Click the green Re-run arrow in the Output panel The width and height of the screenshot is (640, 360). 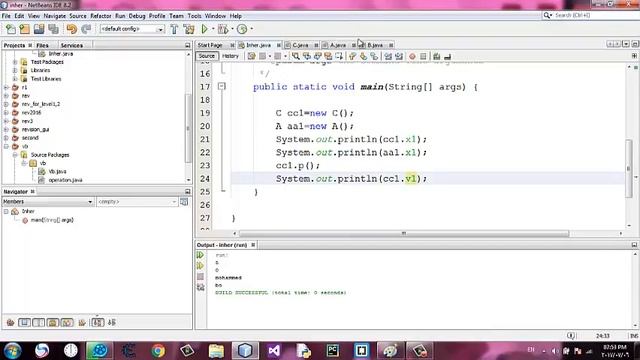click(200, 255)
